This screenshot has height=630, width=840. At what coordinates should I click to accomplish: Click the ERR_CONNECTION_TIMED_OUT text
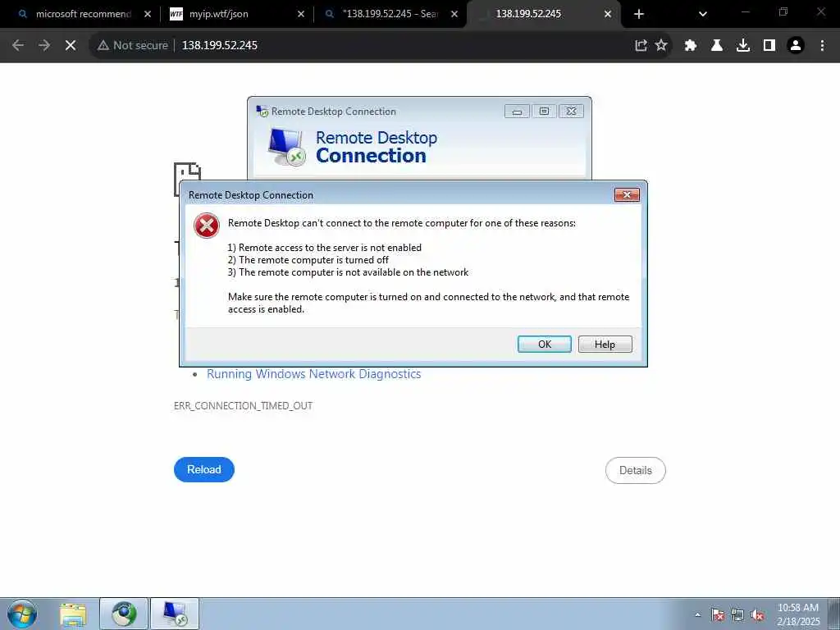[243, 406]
